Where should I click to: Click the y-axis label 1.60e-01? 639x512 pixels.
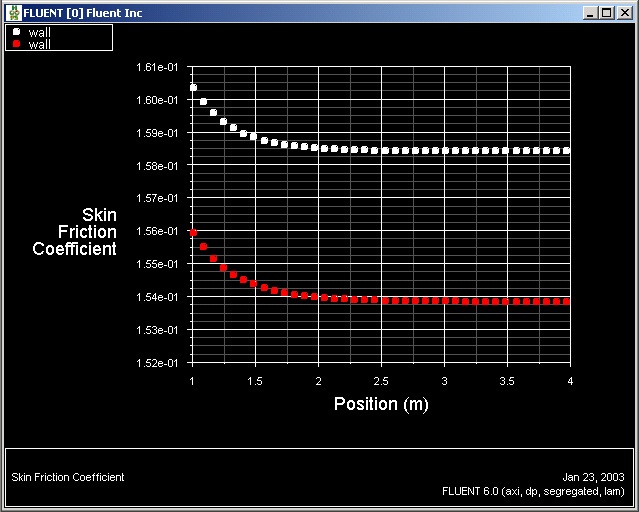pyautogui.click(x=157, y=100)
